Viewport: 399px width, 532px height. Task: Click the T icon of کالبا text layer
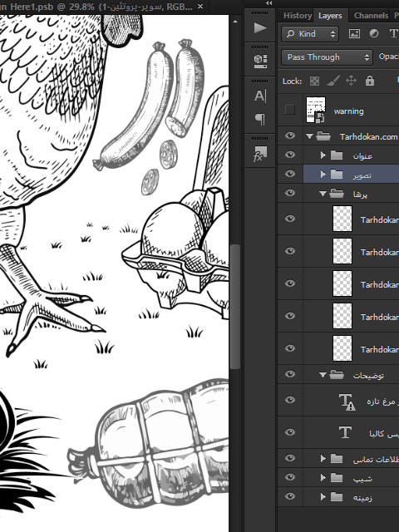(x=345, y=432)
